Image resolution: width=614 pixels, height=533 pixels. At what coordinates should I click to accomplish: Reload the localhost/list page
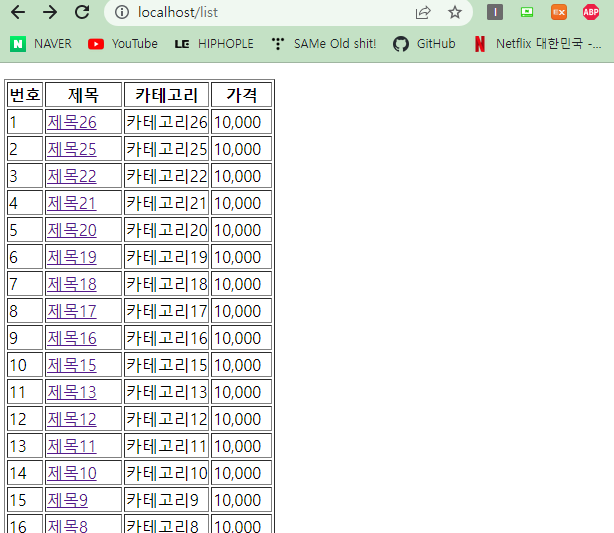pos(82,12)
